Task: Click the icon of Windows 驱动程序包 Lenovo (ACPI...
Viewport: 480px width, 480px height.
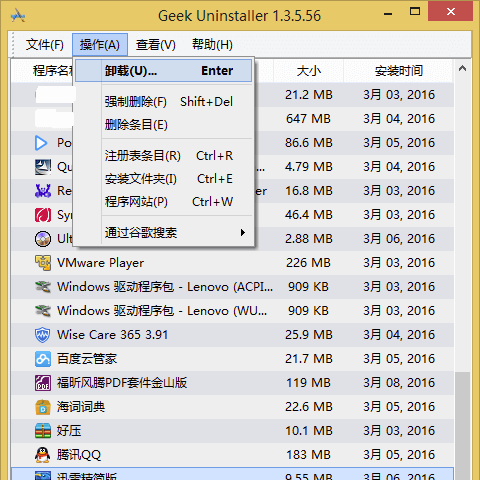Action: [43, 287]
